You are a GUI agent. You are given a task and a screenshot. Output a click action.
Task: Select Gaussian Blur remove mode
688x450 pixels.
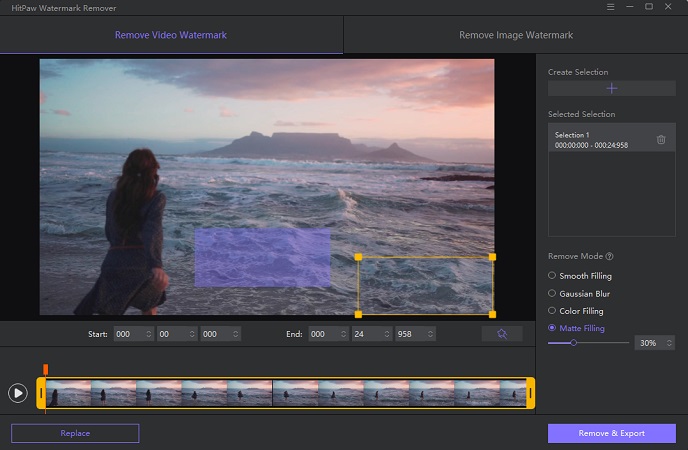click(579, 294)
